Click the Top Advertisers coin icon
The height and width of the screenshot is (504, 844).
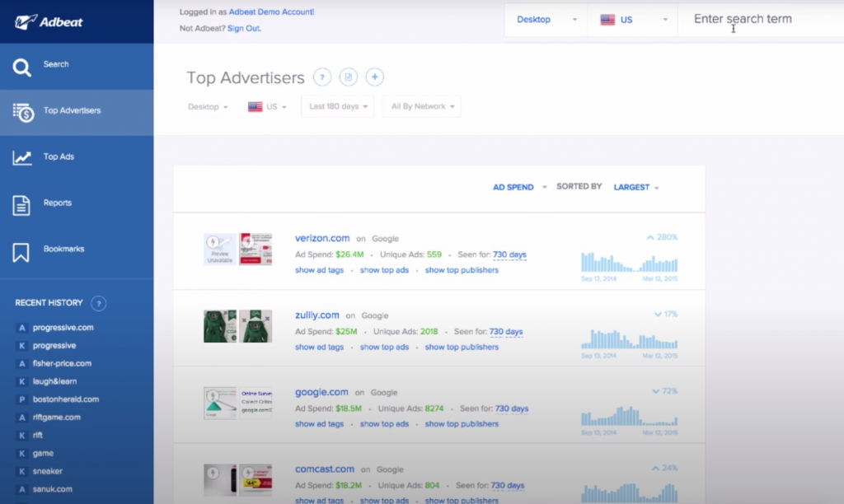(23, 113)
